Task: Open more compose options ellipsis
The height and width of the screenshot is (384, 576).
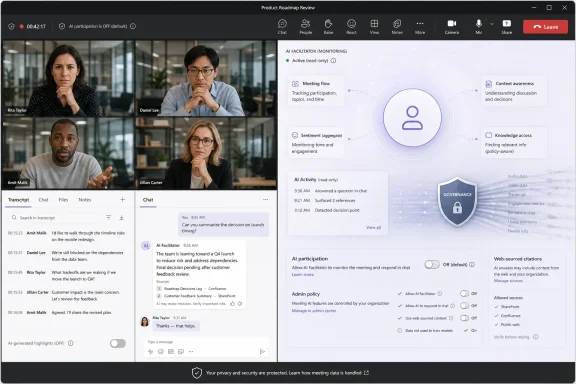Action: (191, 352)
